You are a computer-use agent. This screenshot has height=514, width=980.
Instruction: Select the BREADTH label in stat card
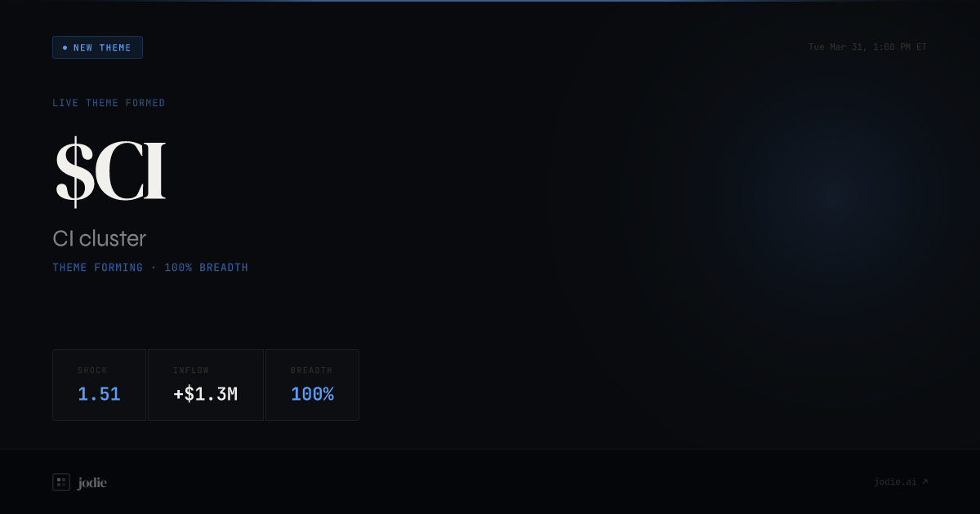click(x=312, y=370)
